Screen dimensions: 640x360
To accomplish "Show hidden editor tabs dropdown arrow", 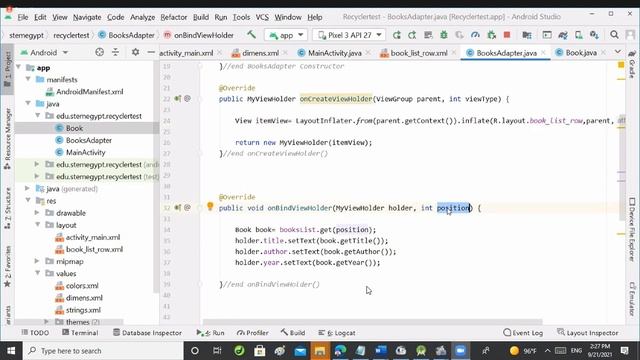I will click(618, 52).
